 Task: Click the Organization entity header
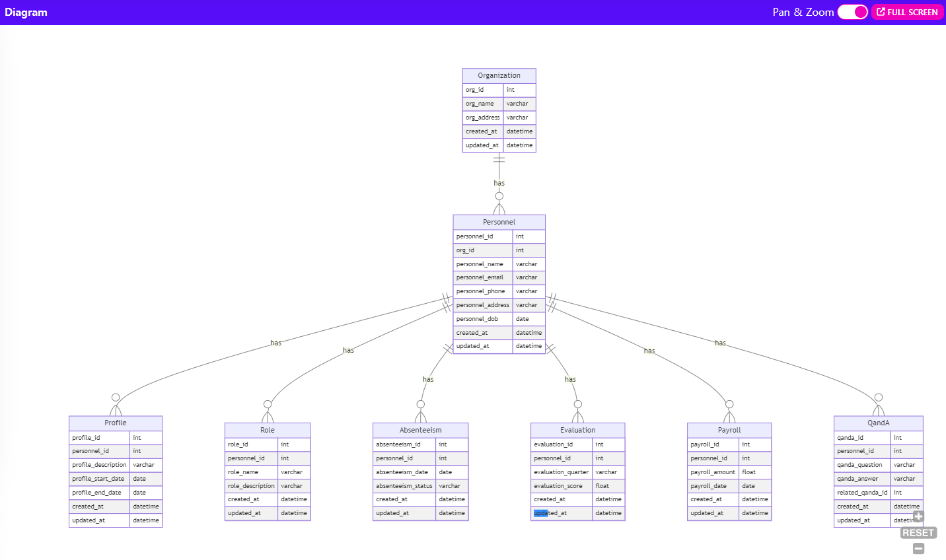(x=499, y=75)
